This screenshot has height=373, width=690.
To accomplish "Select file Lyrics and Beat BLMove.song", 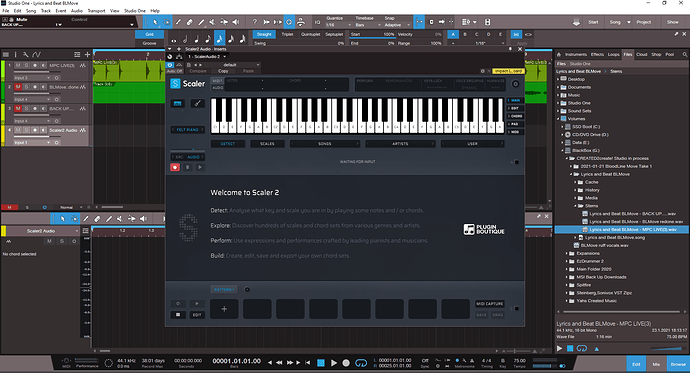I will (615, 238).
